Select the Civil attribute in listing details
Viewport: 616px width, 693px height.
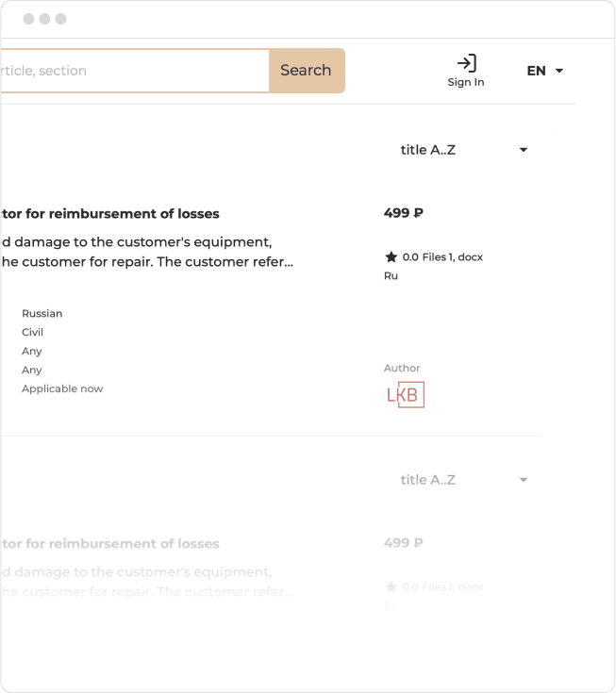pyautogui.click(x=33, y=332)
